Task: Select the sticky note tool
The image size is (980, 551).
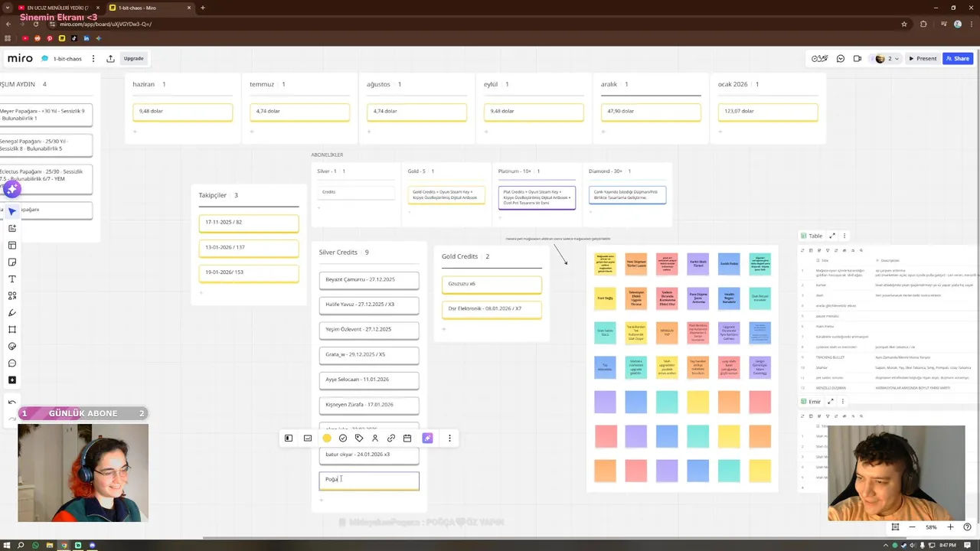Action: coord(12,262)
